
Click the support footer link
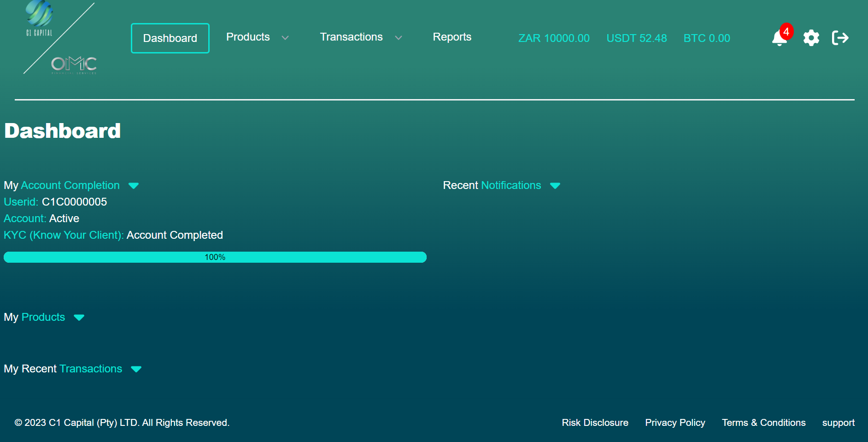pyautogui.click(x=838, y=423)
